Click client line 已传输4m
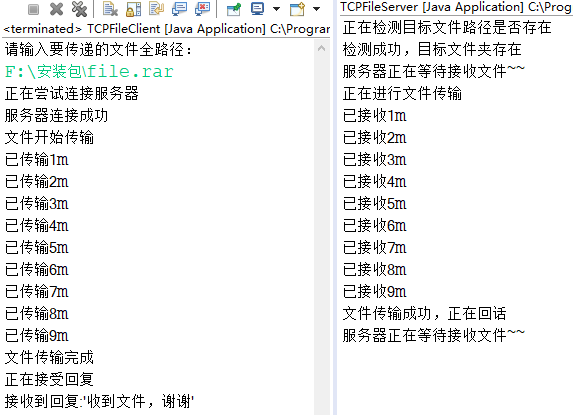This screenshot has width=573, height=415. coord(37,225)
